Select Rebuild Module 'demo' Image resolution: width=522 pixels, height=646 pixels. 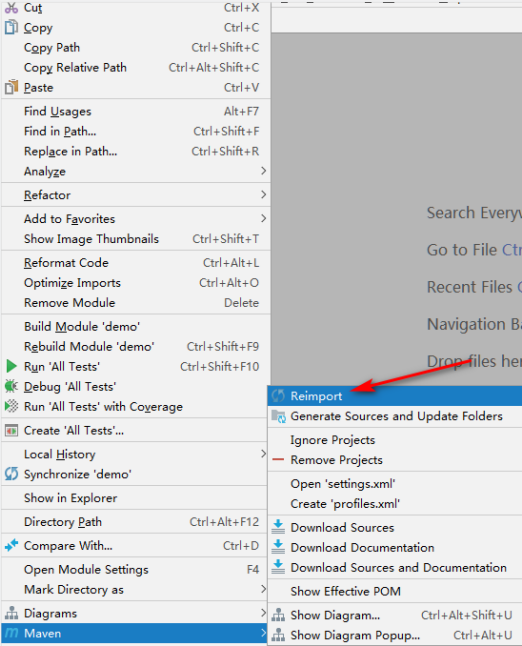coord(136,346)
